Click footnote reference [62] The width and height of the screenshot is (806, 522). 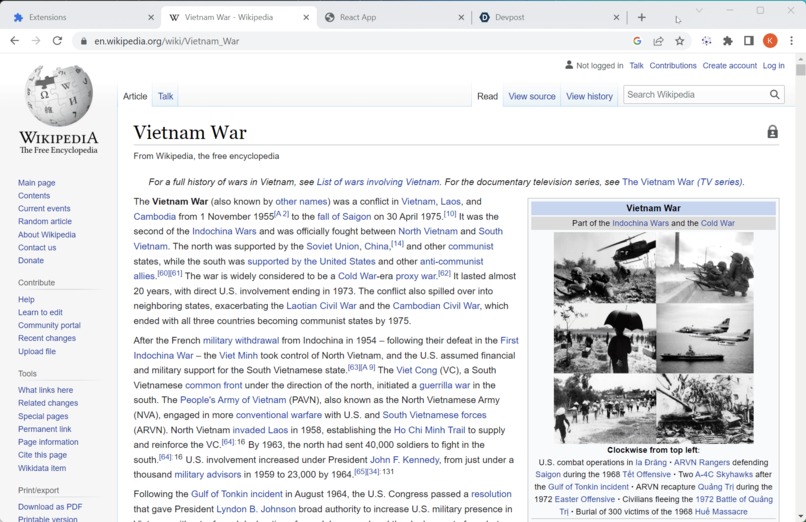[x=444, y=273]
